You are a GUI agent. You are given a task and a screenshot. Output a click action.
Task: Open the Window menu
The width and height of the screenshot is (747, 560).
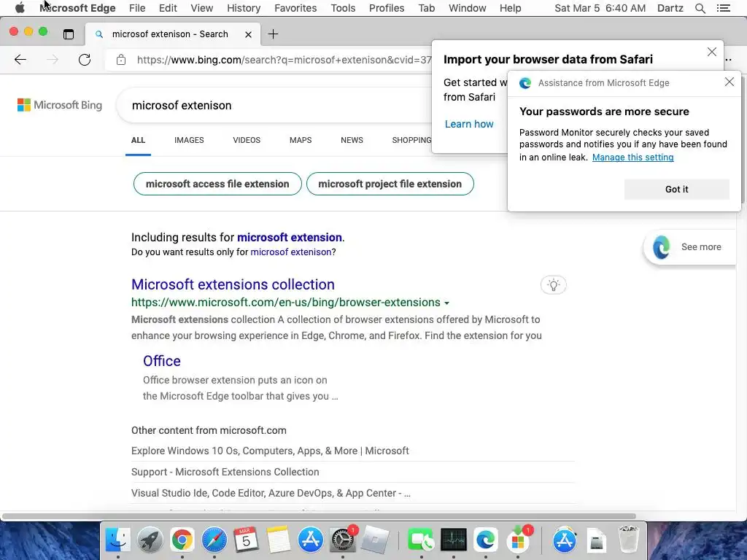pos(468,8)
